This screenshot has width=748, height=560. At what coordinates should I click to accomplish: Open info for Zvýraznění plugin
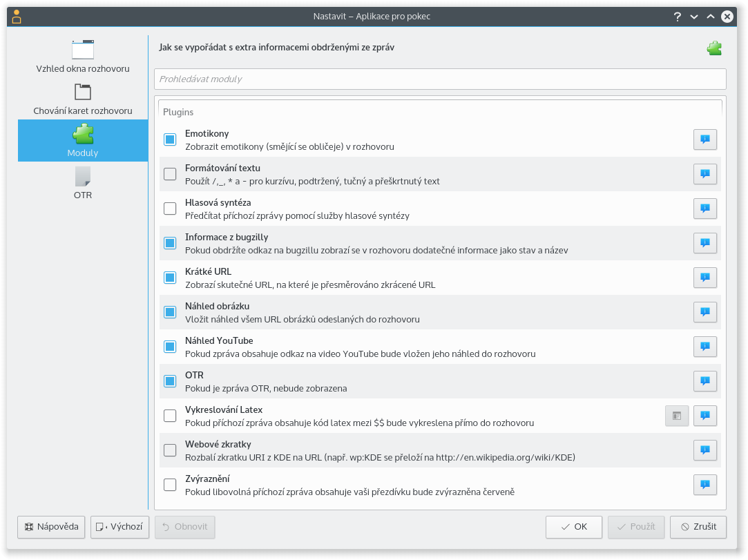click(x=704, y=485)
